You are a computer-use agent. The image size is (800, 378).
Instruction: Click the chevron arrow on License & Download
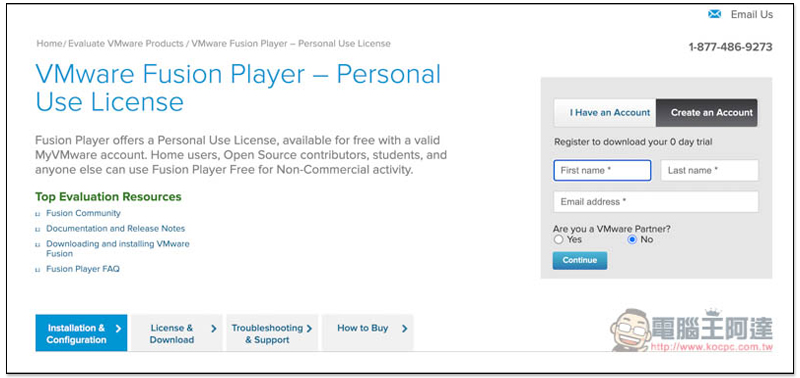(x=214, y=329)
